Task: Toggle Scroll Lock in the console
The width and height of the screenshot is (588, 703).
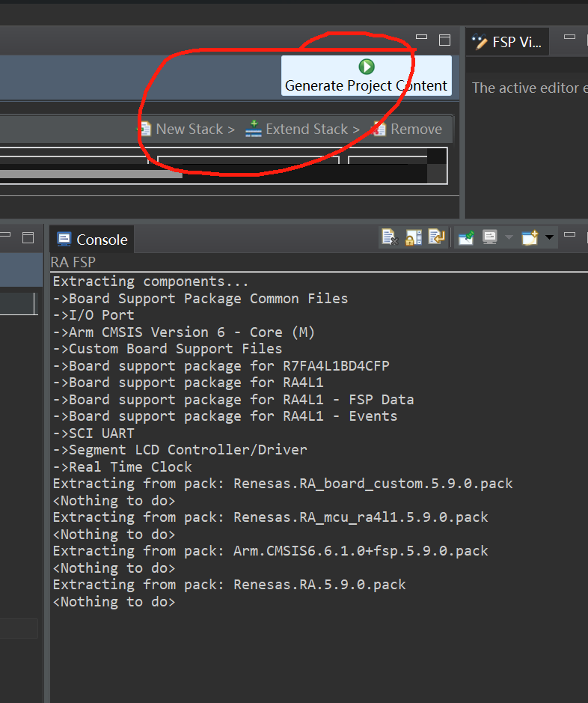Action: pyautogui.click(x=414, y=237)
